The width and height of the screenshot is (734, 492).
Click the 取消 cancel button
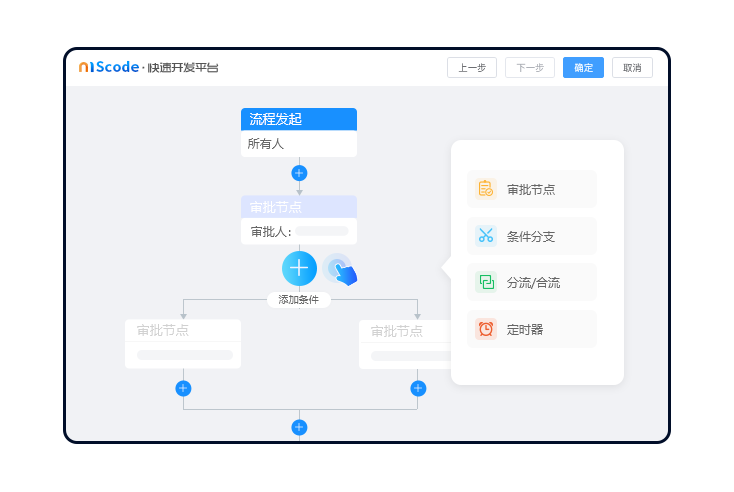tap(632, 68)
